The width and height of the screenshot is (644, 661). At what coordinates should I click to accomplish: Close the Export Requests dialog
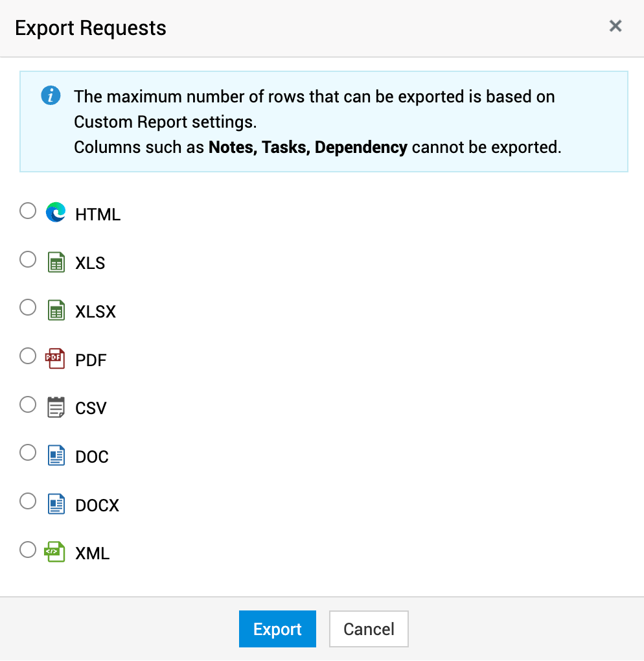615,26
